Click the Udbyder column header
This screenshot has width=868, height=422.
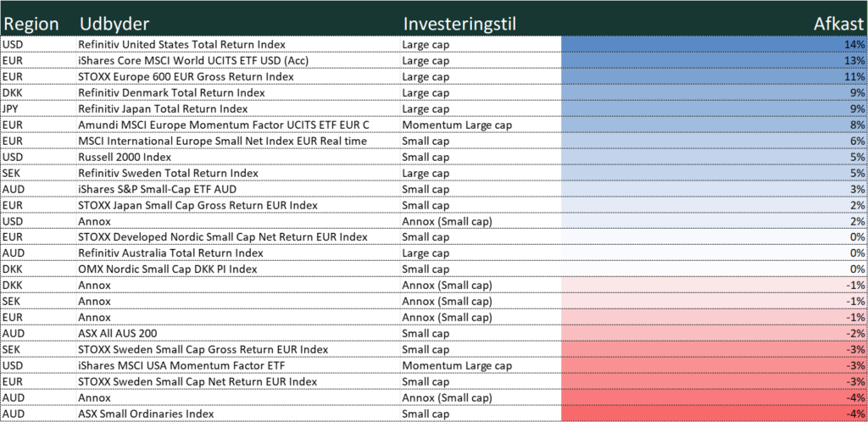114,24
